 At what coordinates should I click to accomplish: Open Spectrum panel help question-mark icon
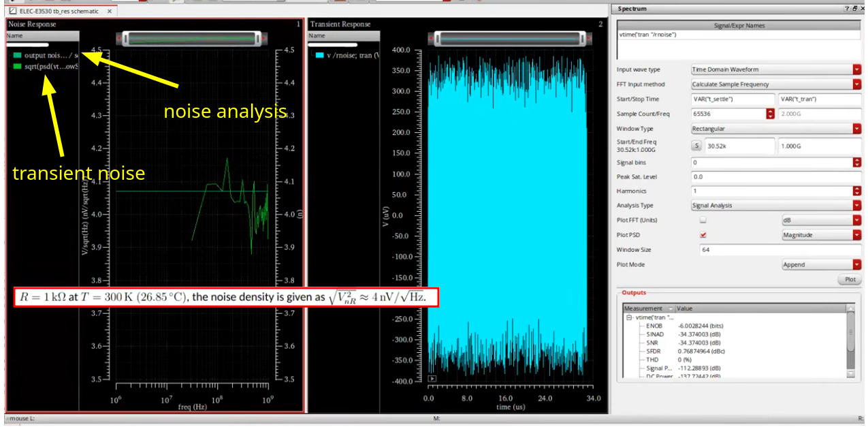848,9
